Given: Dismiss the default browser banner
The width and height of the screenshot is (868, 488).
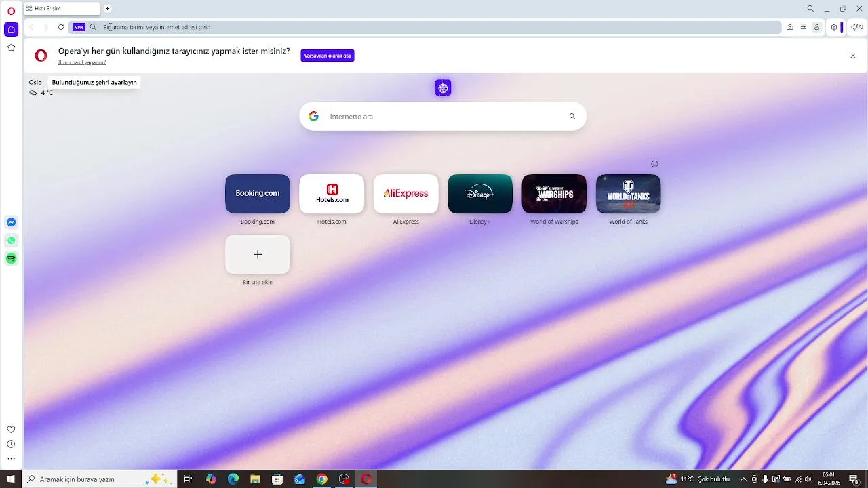Looking at the screenshot, I should (853, 56).
